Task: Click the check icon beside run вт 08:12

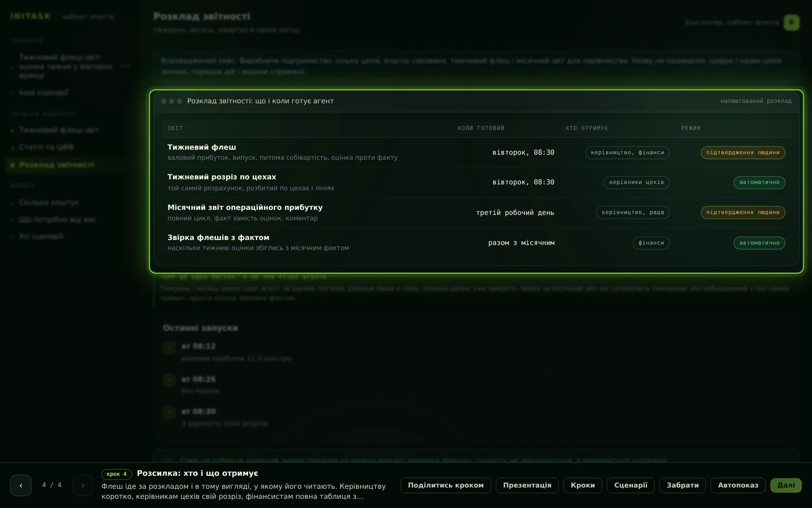Action: [169, 347]
